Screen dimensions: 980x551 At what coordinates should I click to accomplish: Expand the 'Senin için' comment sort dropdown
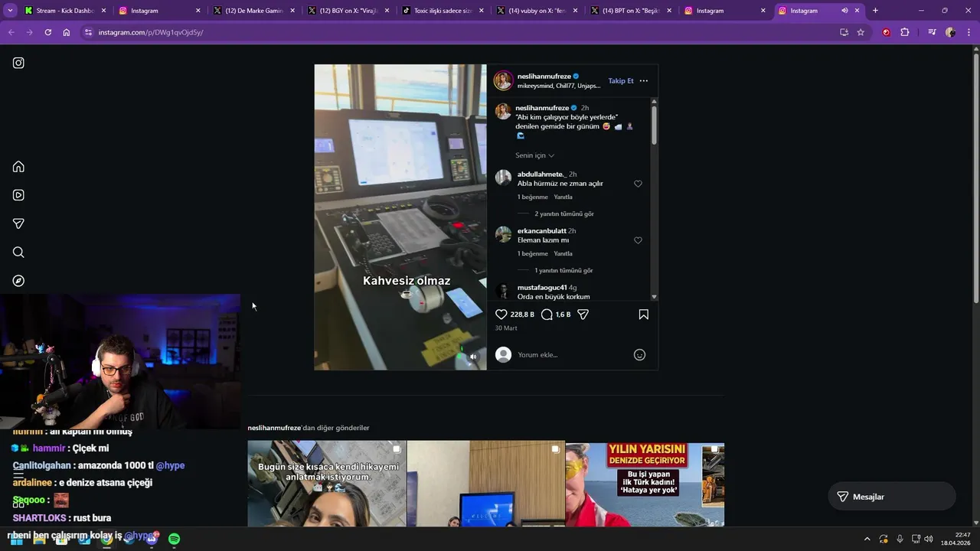534,155
